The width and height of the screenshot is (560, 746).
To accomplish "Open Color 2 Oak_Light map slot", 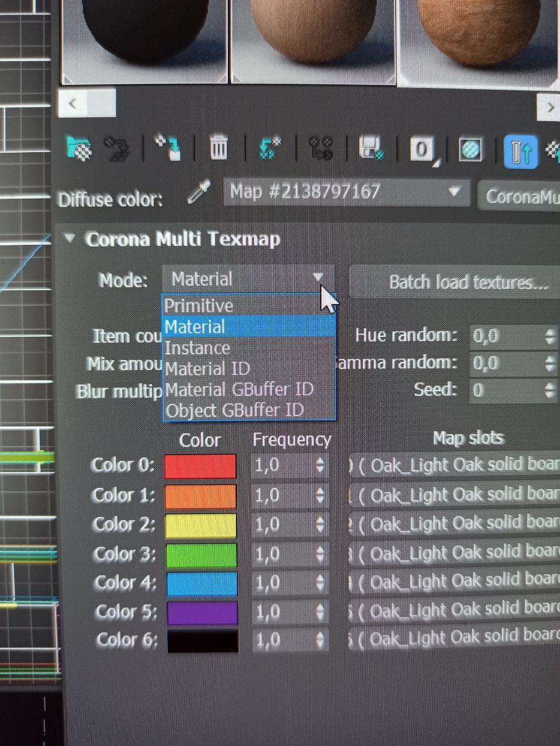I will tap(455, 524).
